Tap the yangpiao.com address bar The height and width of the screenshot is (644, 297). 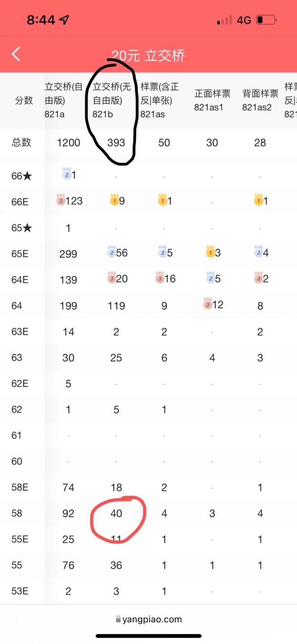tap(148, 619)
